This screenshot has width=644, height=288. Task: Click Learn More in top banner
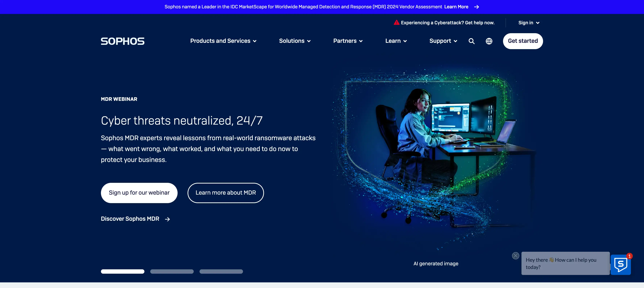pyautogui.click(x=456, y=7)
